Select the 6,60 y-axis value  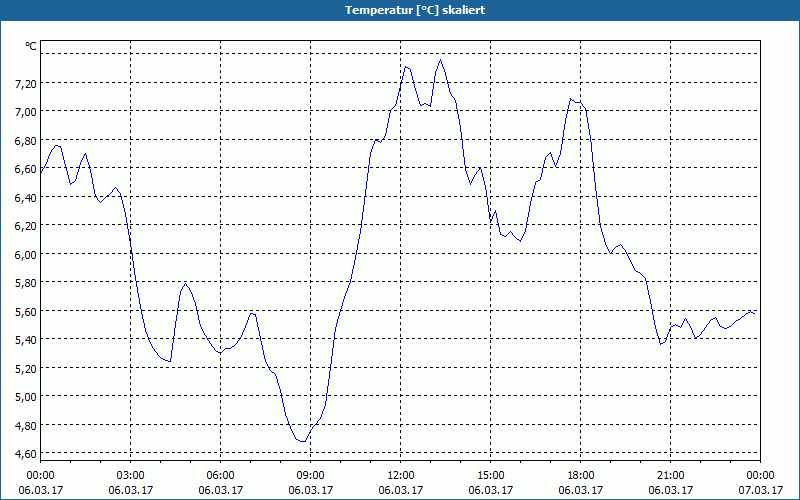click(26, 169)
